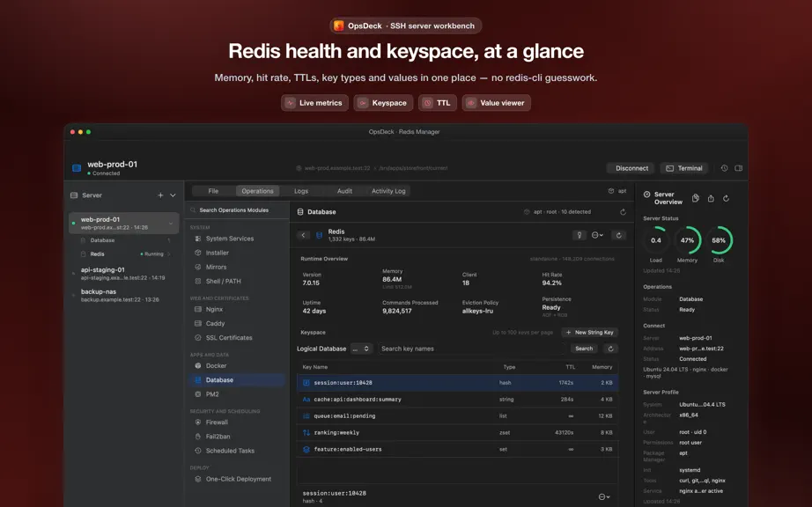Select the cache:api:dashboard:summary key row
Image resolution: width=812 pixels, height=507 pixels.
(458, 400)
